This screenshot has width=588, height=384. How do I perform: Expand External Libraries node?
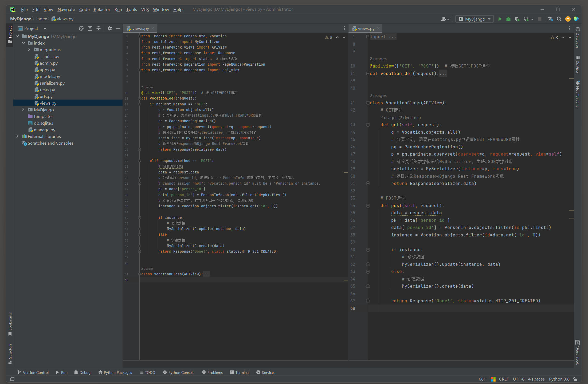(x=17, y=136)
